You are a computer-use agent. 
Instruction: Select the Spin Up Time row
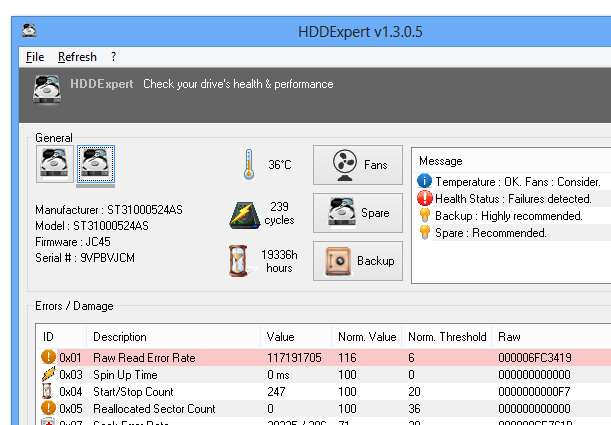point(324,375)
